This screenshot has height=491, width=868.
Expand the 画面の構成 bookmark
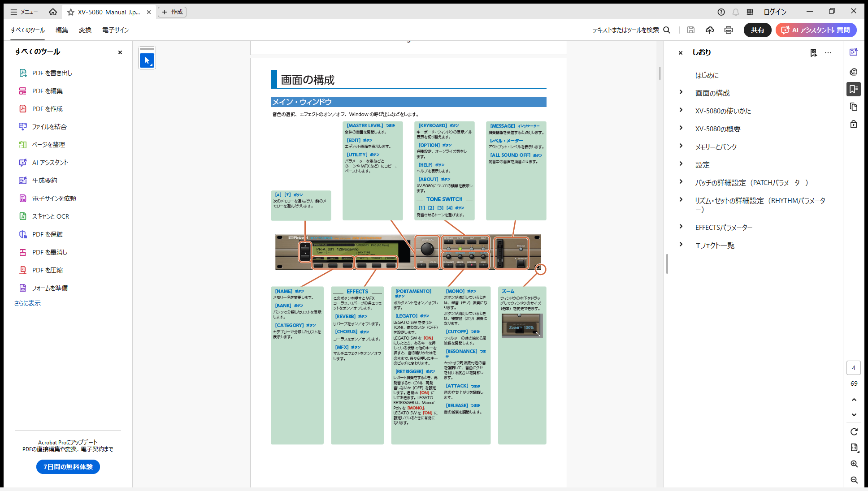coord(681,92)
